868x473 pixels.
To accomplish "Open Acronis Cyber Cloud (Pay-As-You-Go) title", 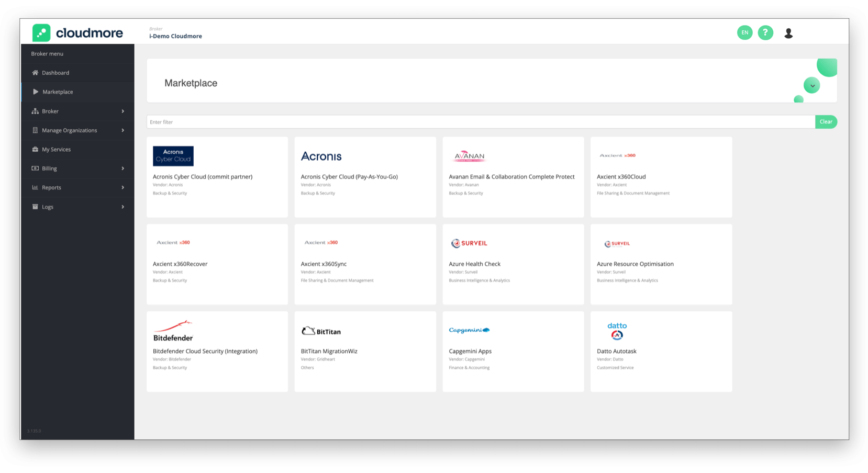I will (349, 177).
